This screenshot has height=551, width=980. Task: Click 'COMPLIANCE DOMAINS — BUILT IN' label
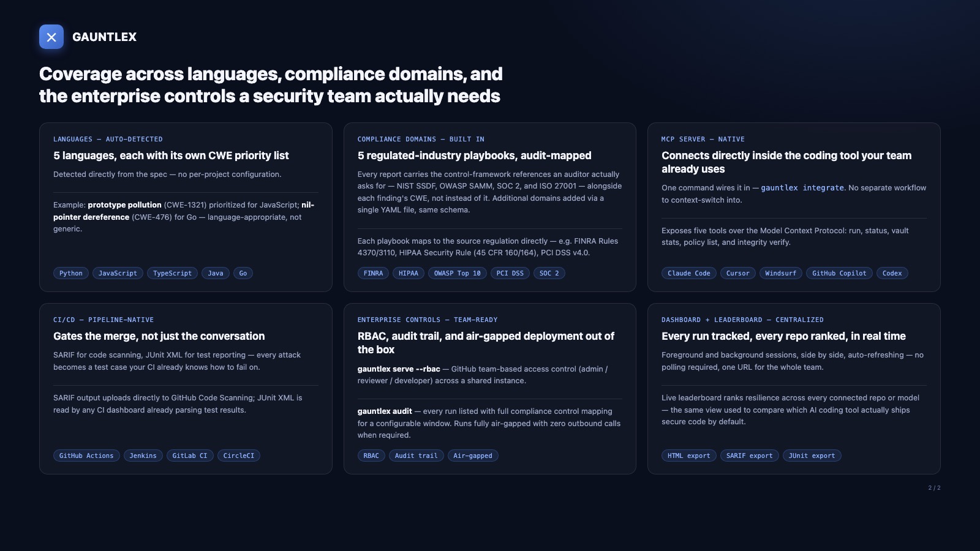click(421, 139)
